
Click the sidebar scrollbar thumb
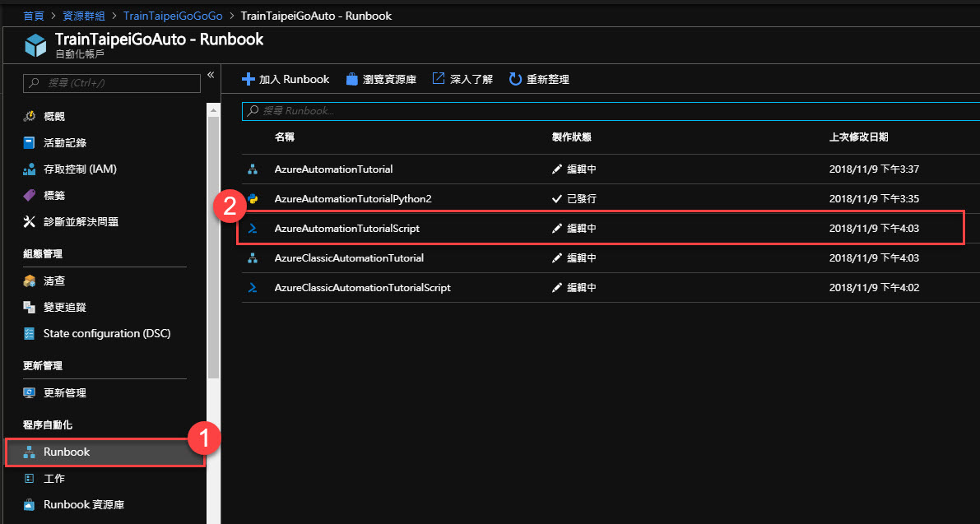[213, 247]
